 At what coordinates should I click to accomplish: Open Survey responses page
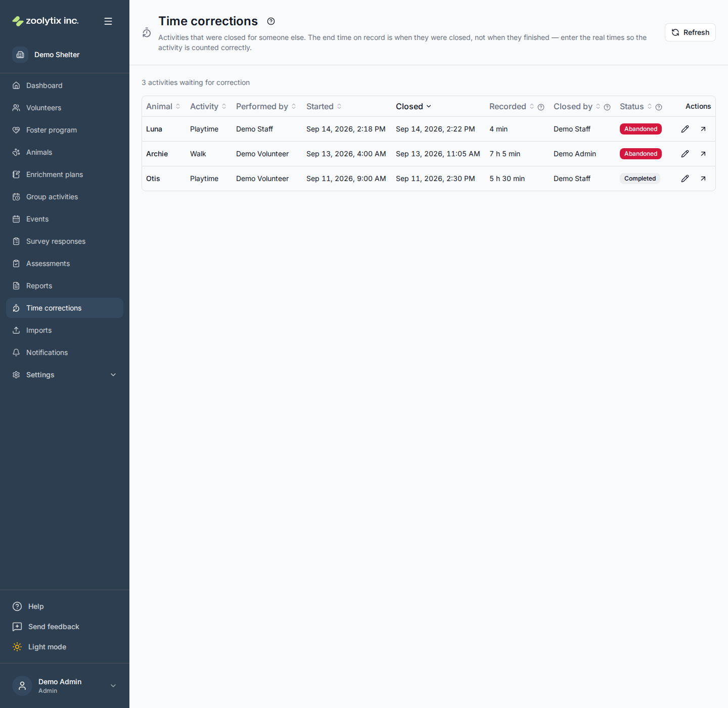click(65, 241)
